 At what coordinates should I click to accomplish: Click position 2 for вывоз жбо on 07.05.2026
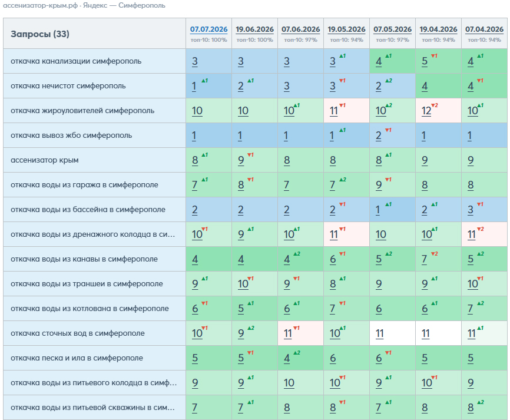(x=378, y=135)
